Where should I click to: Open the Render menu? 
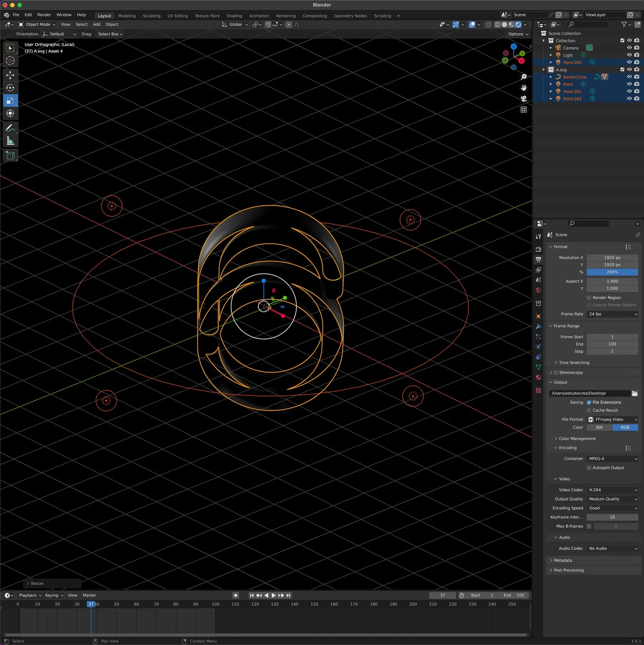click(x=44, y=15)
